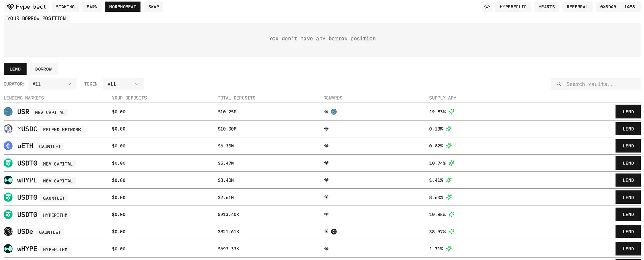Click the GAUNTLET tag in USDT0 row
This screenshot has width=644, height=260.
coord(54,198)
